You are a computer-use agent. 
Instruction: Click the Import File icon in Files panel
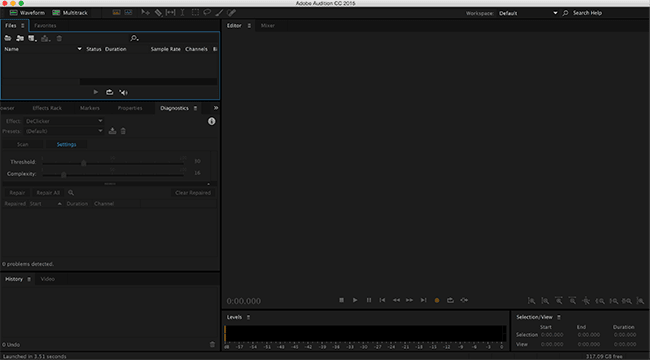(x=20, y=38)
